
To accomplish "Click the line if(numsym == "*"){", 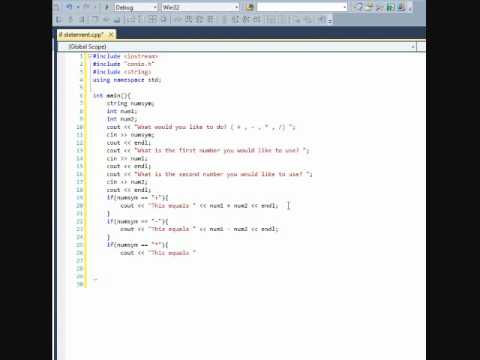I will click(x=137, y=245).
